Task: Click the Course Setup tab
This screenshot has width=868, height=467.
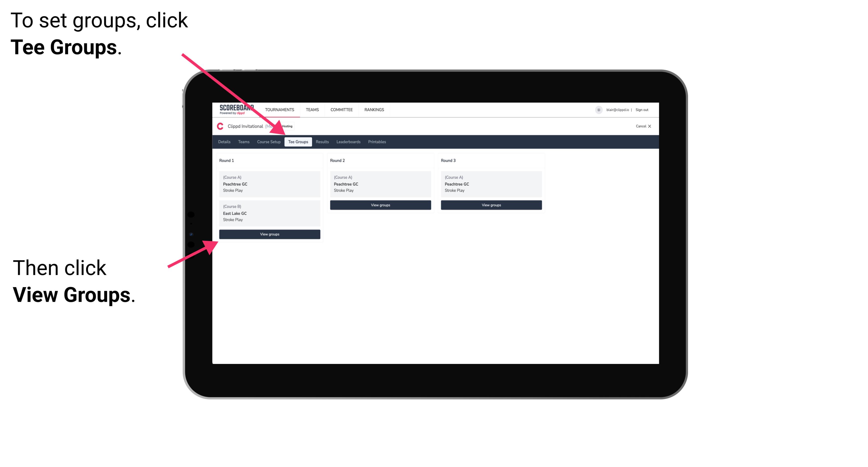Action: coord(269,142)
